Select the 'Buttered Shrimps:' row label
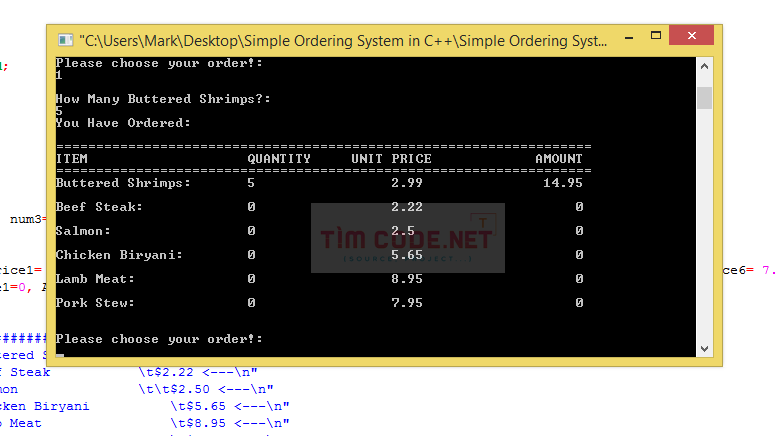 [123, 183]
